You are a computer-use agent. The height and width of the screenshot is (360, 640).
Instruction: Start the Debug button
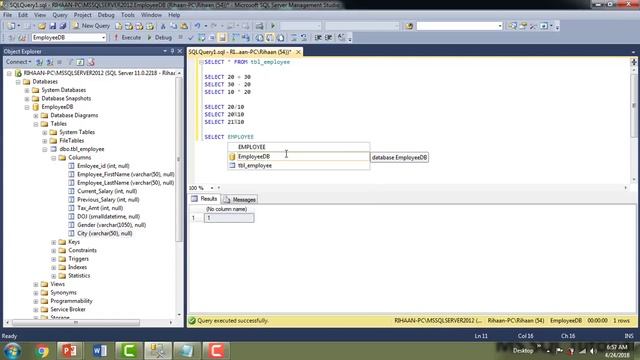pyautogui.click(x=159, y=38)
